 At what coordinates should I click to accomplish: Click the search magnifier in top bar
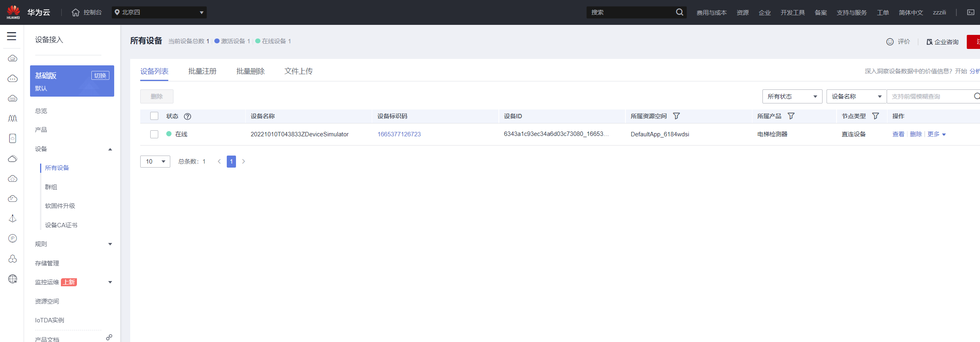[680, 12]
